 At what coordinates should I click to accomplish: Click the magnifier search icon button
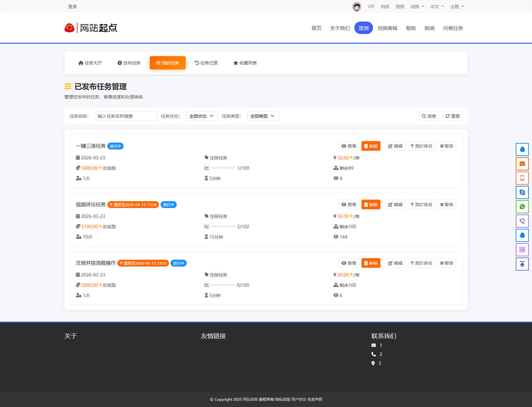pyautogui.click(x=428, y=116)
